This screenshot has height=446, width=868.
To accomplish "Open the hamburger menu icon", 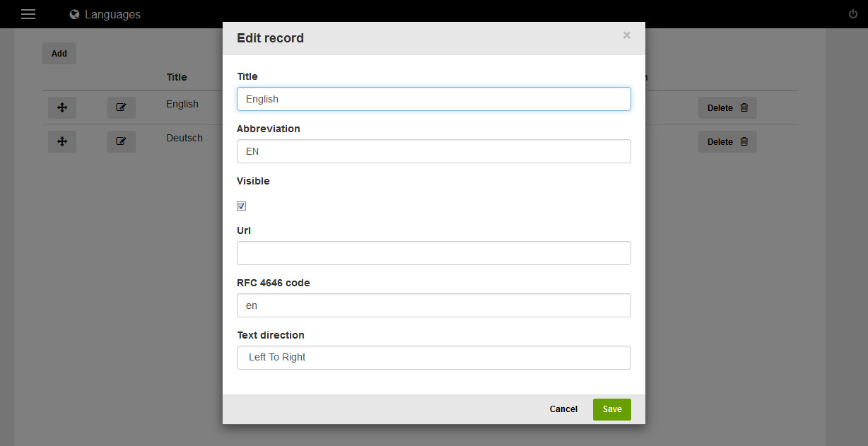I will click(28, 14).
